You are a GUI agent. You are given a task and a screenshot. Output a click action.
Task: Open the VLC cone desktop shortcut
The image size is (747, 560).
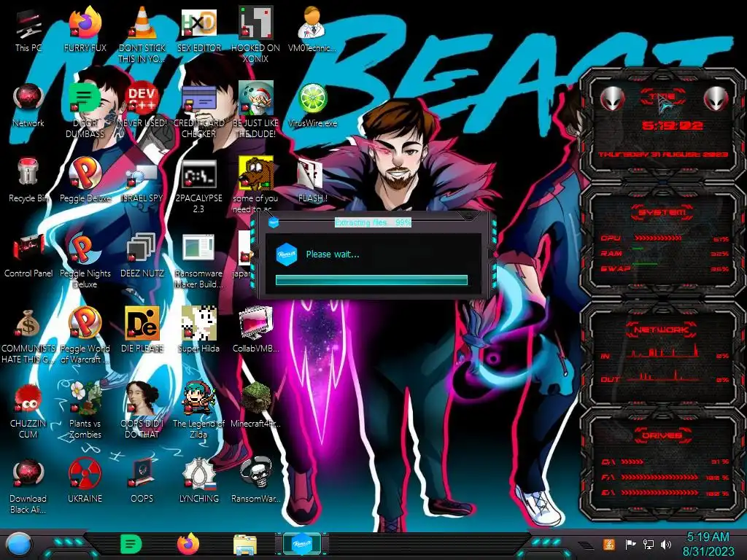pyautogui.click(x=142, y=24)
